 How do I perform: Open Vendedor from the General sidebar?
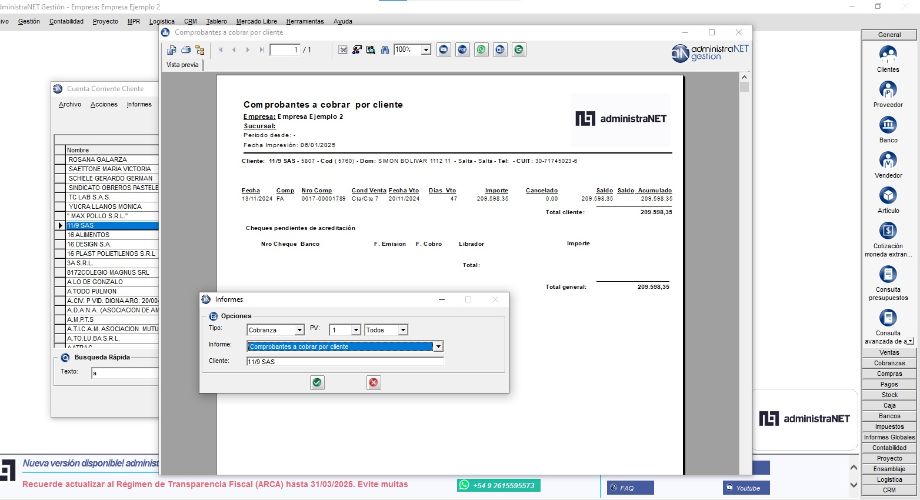(x=888, y=164)
